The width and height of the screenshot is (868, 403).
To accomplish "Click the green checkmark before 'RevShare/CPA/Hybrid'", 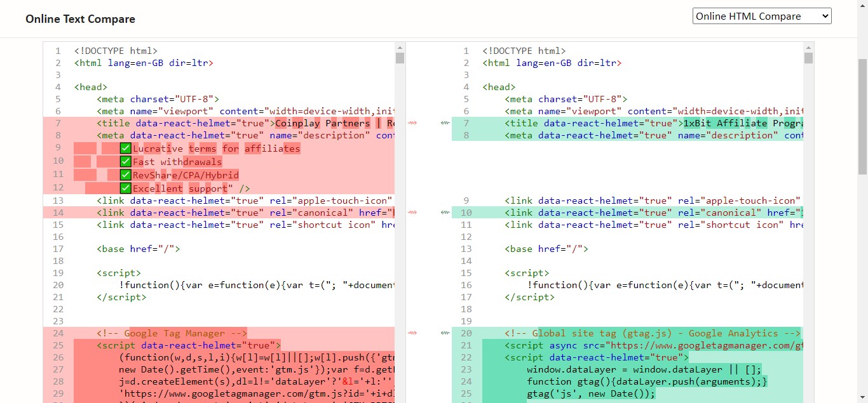I will tap(125, 175).
